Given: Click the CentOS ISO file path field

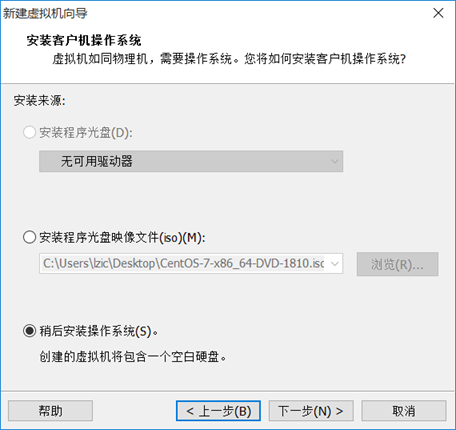Looking at the screenshot, I should point(183,264).
